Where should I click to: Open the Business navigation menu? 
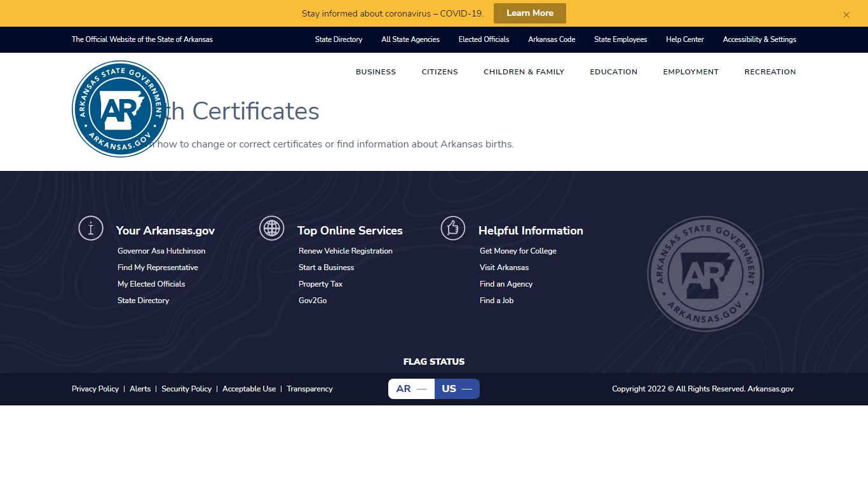376,72
